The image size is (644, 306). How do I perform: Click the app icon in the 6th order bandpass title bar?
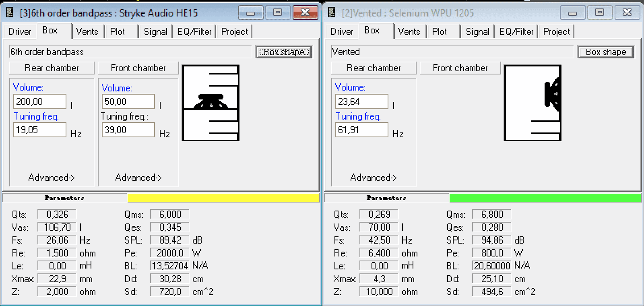[10, 13]
